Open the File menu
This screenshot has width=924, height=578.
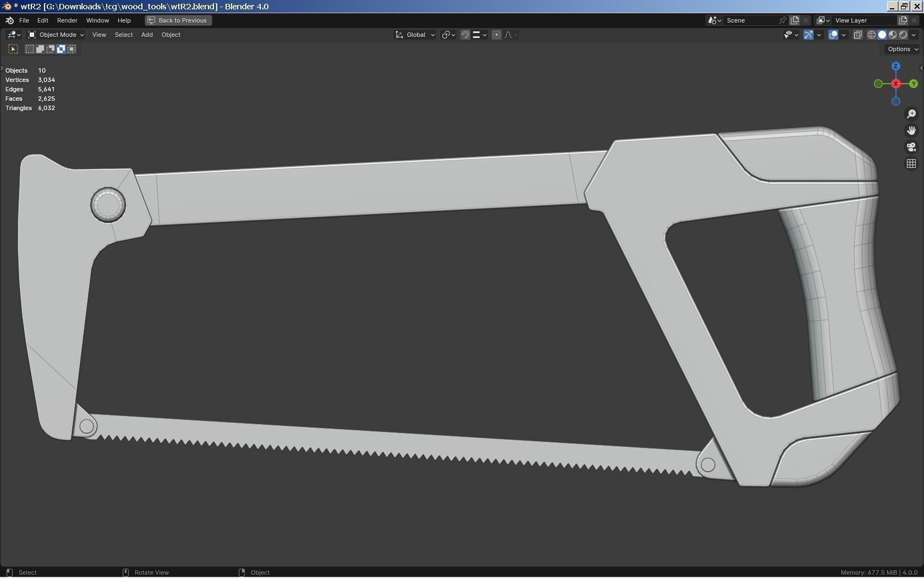24,20
